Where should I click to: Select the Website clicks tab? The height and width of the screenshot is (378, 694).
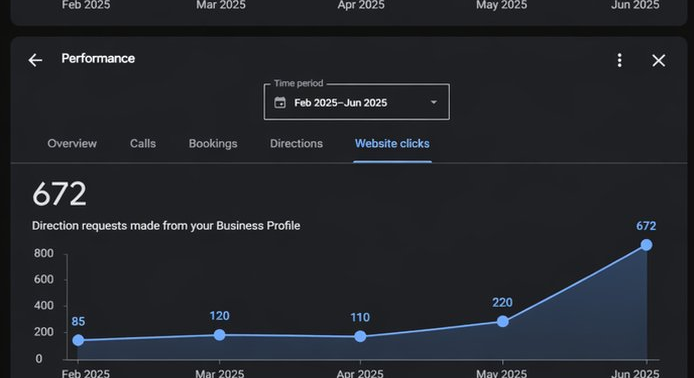[x=392, y=143]
